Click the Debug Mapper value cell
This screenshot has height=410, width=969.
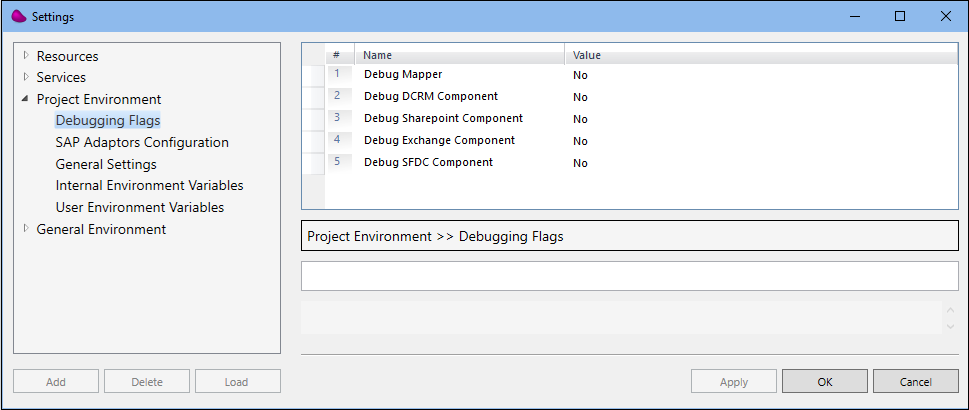pos(761,75)
